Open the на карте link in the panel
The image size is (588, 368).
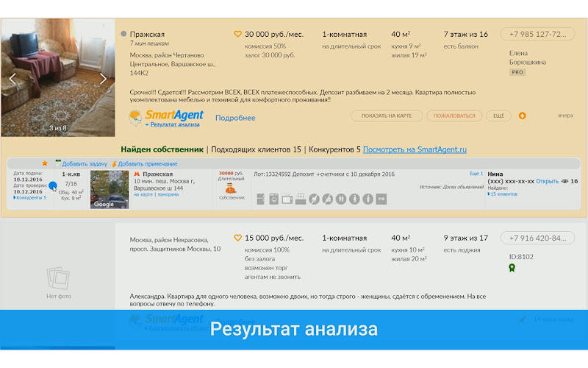point(143,194)
